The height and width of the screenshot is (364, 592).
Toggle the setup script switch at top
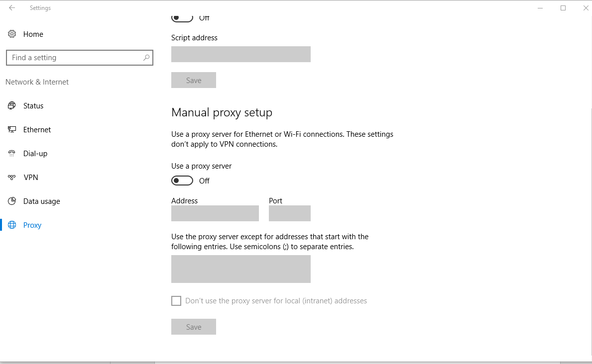[182, 18]
